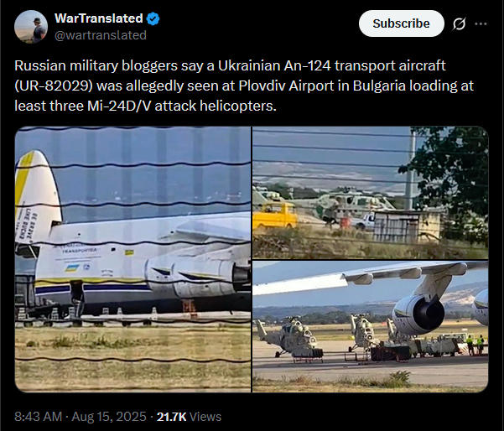Screen dimensions: 504x431
Task: Open the three-dot more options menu
Action: [x=481, y=23]
